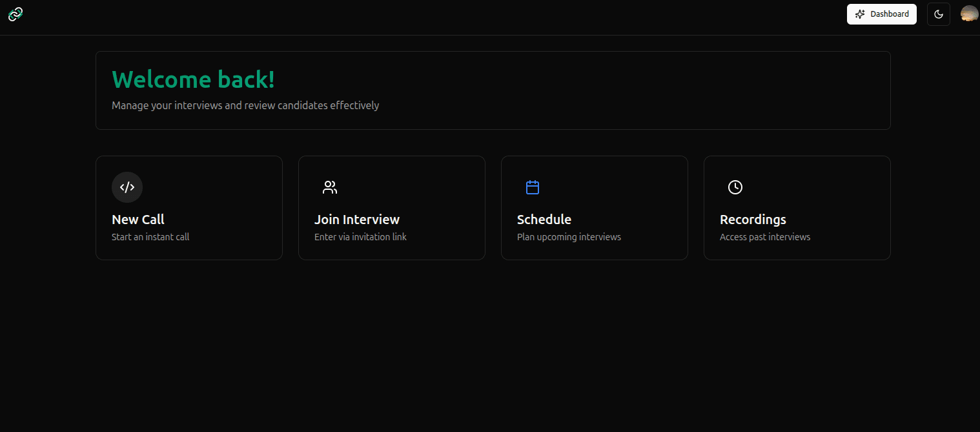
Task: Click the Start an instant call subtitle
Action: pyautogui.click(x=150, y=236)
